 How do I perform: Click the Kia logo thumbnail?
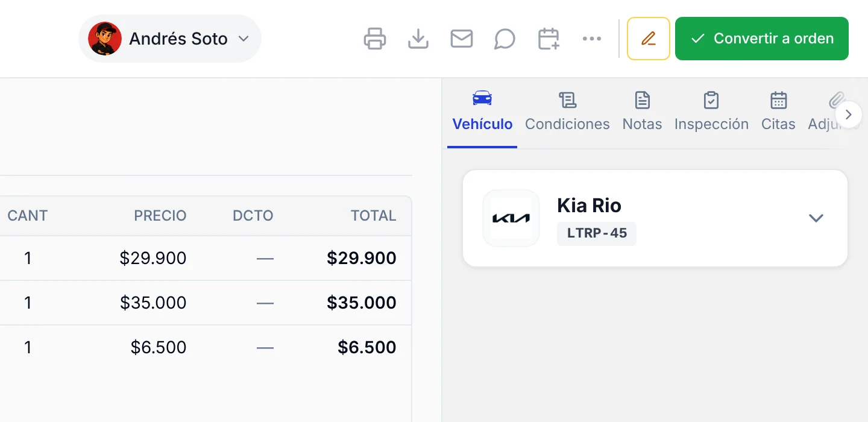511,218
